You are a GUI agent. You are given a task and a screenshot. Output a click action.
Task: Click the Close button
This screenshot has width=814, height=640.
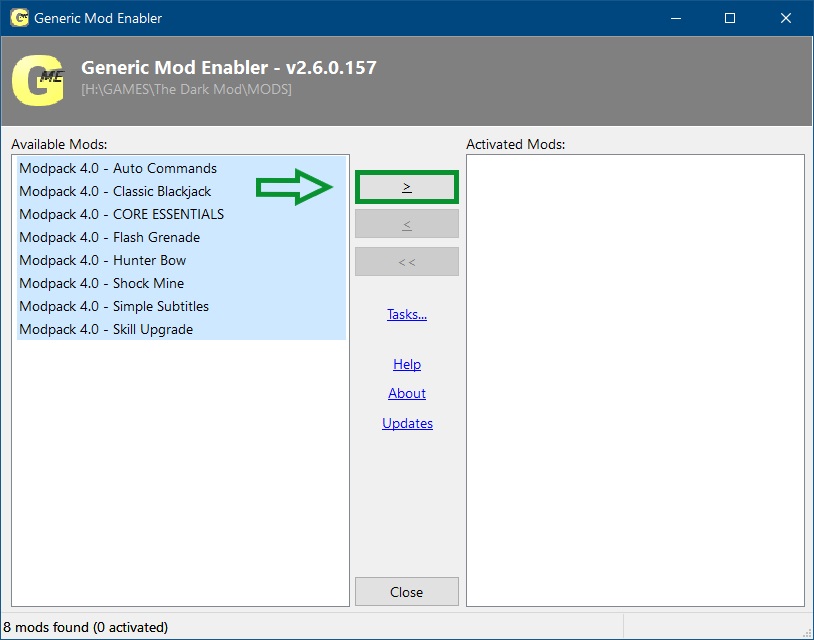pyautogui.click(x=406, y=591)
